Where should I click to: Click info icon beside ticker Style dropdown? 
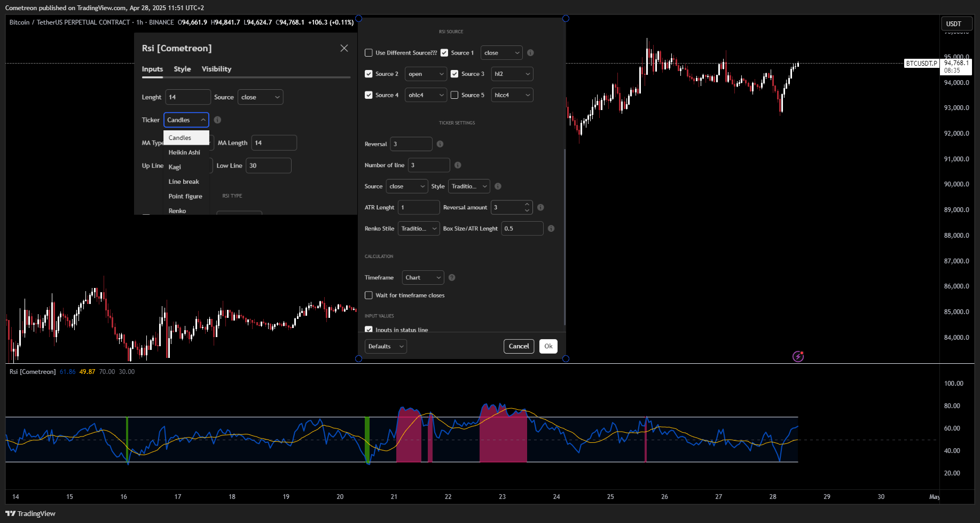click(498, 186)
